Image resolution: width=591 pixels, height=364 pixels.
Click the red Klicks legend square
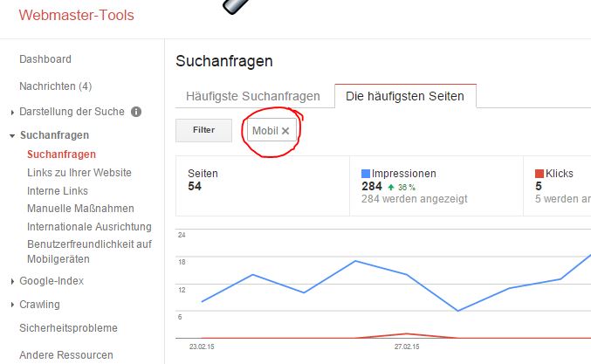click(539, 174)
